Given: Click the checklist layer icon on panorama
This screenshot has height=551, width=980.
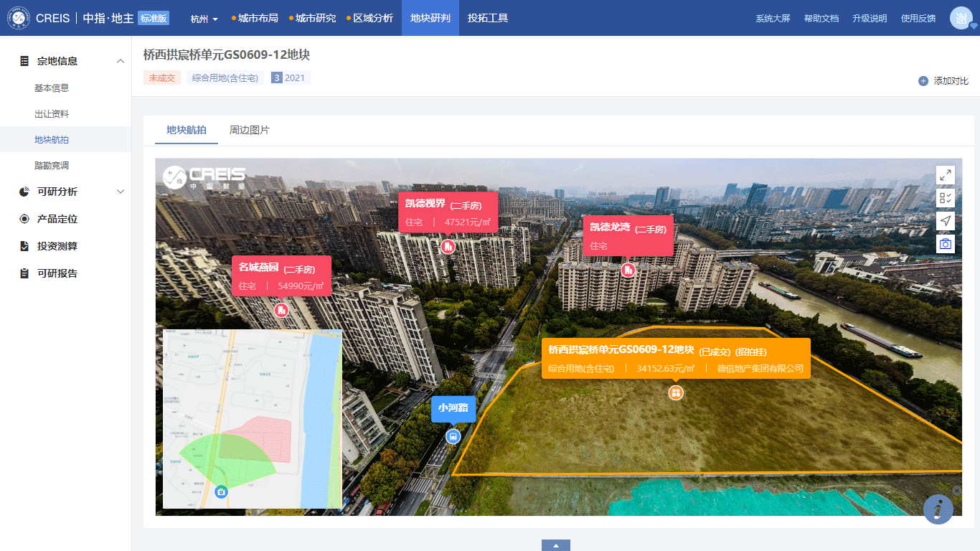Looking at the screenshot, I should (946, 198).
